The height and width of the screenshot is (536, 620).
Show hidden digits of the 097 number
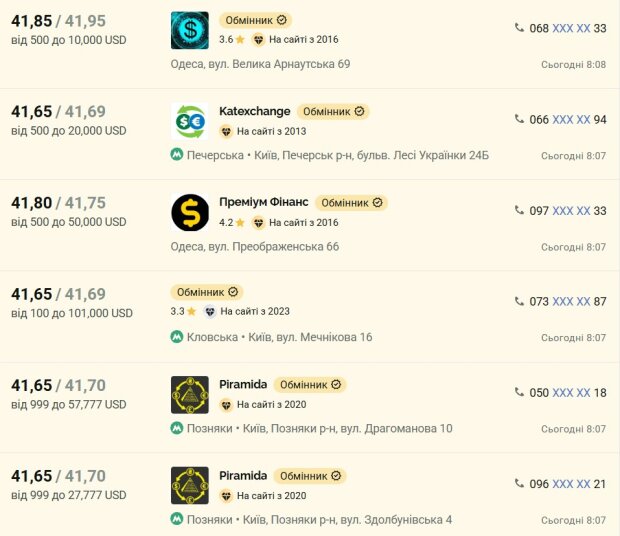click(571, 211)
